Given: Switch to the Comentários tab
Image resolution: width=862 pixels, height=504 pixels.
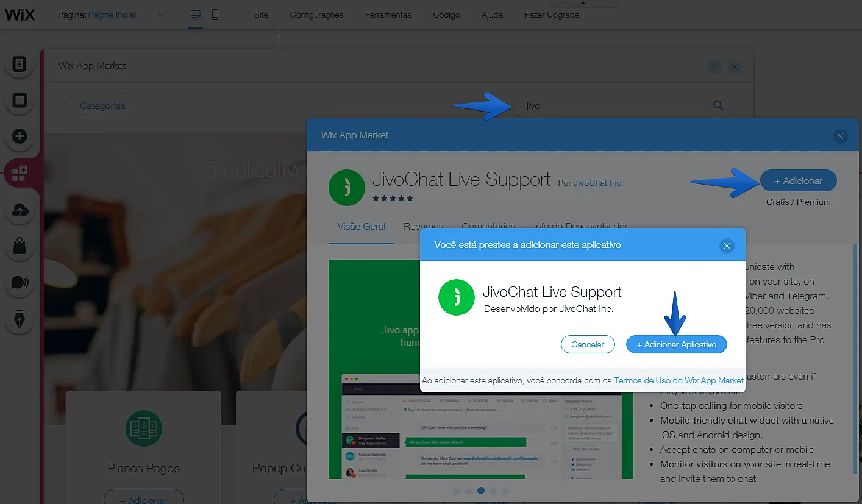Looking at the screenshot, I should click(x=488, y=227).
